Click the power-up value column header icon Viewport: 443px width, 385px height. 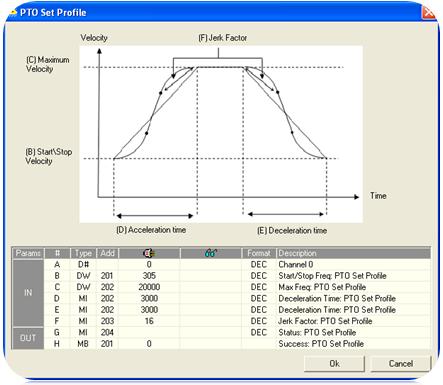point(149,253)
